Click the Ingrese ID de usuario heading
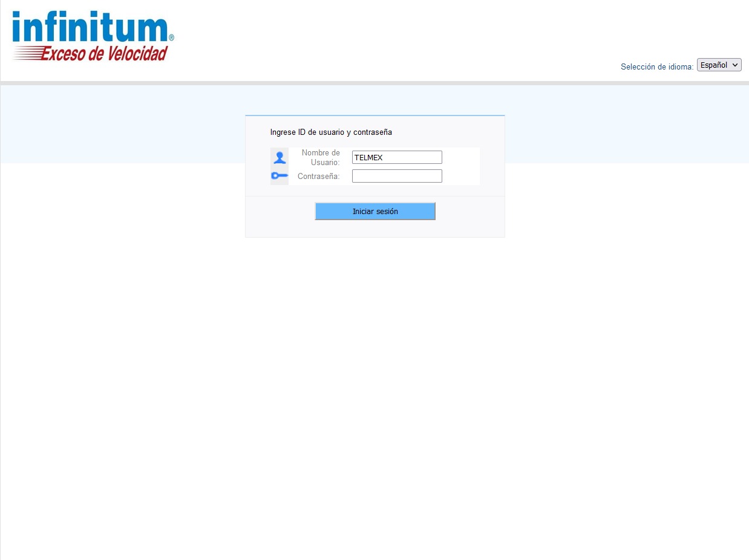The width and height of the screenshot is (749, 560). tap(331, 132)
